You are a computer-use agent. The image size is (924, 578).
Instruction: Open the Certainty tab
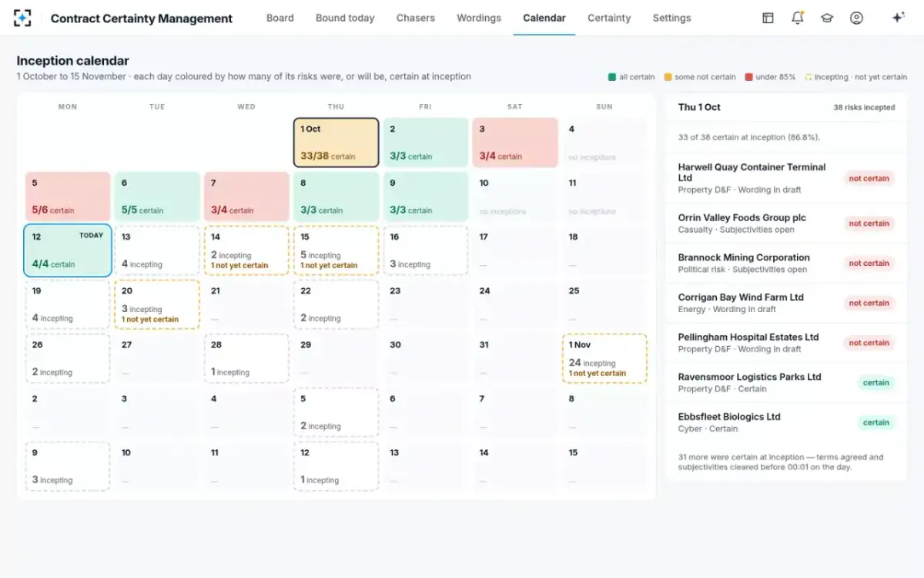coord(609,18)
